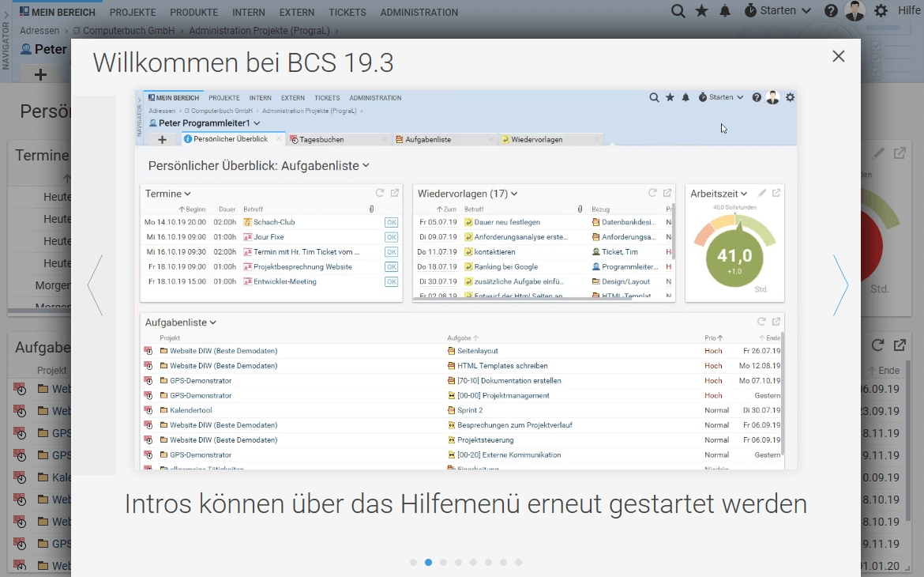Open the EXTERN menu
The width and height of the screenshot is (924, 577).
pyautogui.click(x=297, y=12)
